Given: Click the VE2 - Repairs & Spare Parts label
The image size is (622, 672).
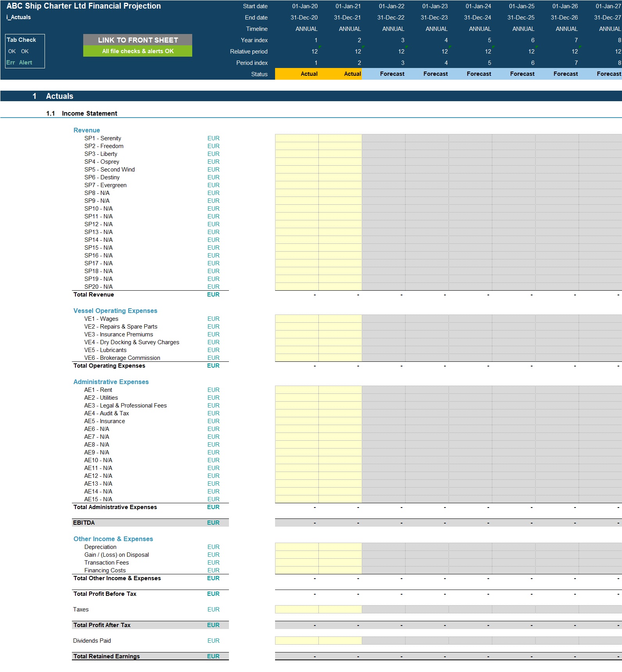Looking at the screenshot, I should (x=121, y=327).
